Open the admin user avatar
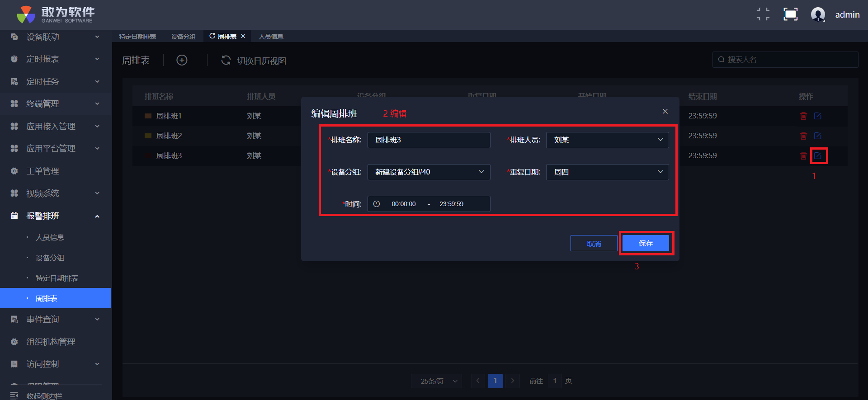 818,14
